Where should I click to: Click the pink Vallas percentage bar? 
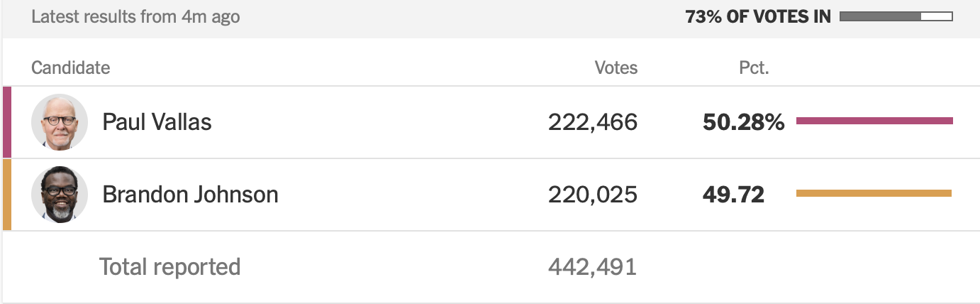[874, 121]
